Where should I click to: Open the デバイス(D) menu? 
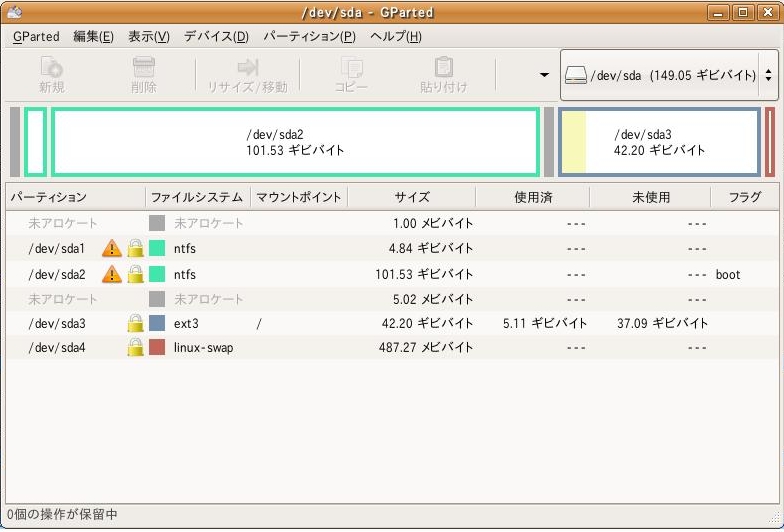pos(216,36)
